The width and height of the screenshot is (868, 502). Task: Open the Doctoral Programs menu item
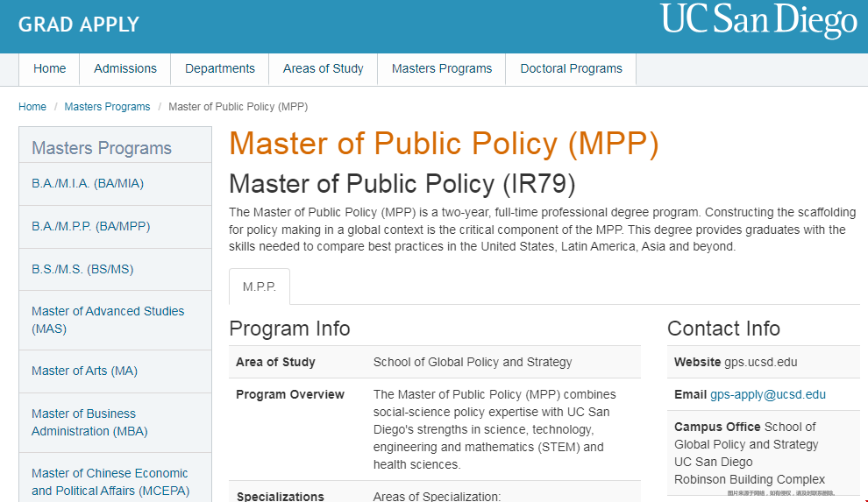(x=572, y=68)
